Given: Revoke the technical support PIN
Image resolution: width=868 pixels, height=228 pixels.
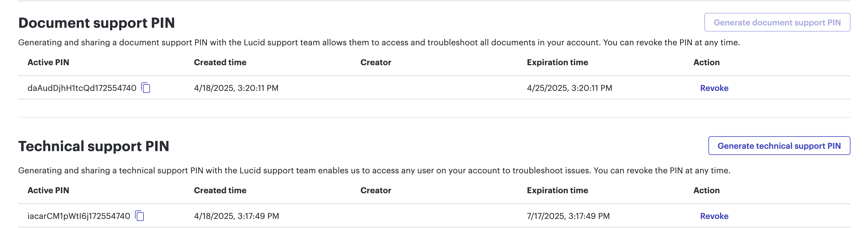Looking at the screenshot, I should pos(714,216).
